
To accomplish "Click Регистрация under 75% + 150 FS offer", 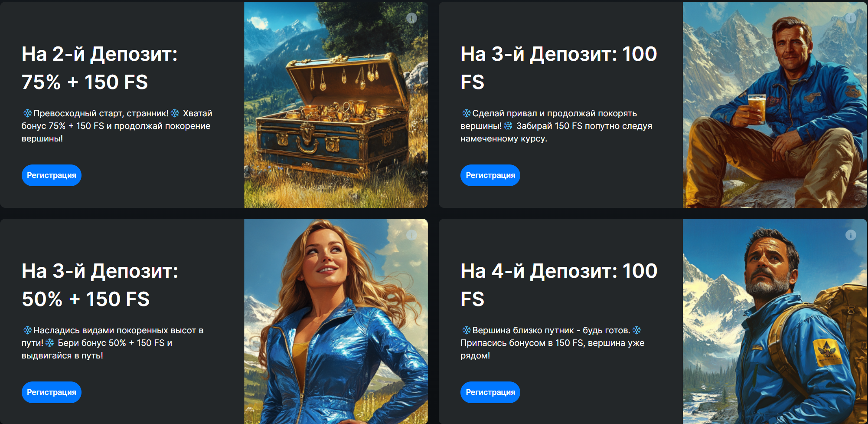I will click(52, 175).
